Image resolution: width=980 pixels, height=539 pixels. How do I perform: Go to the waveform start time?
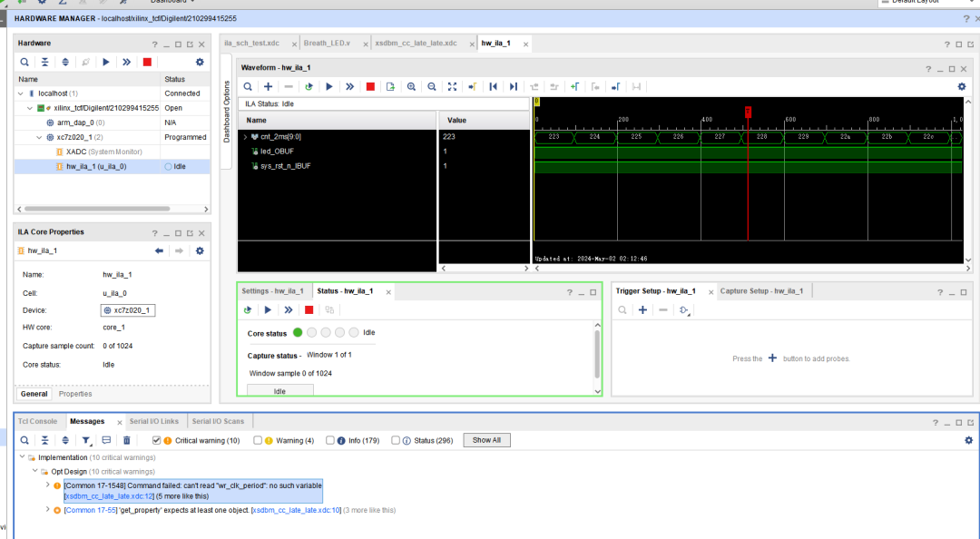(x=493, y=87)
